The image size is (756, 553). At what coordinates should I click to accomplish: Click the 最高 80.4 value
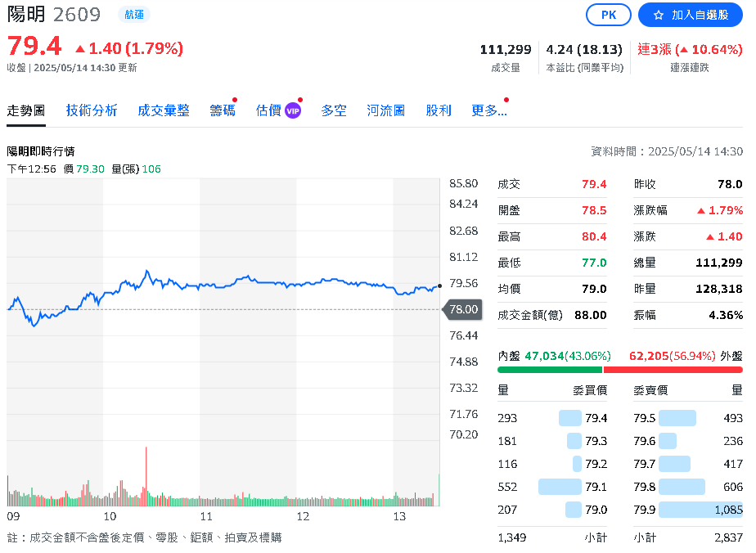point(594,236)
